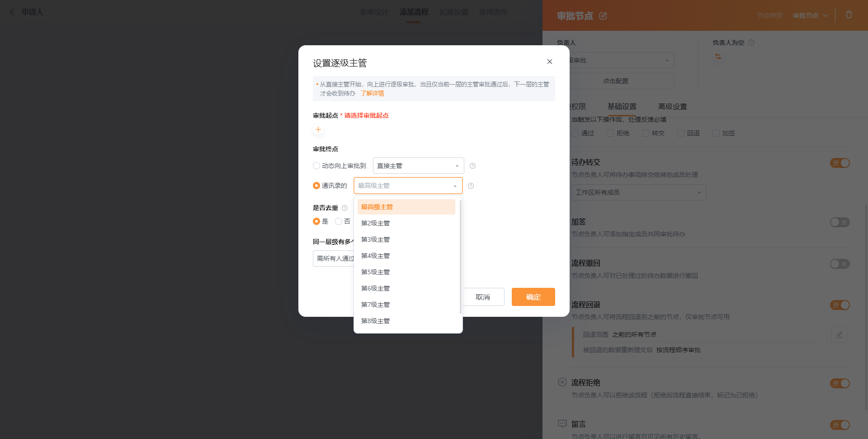The width and height of the screenshot is (868, 439).
Task: Choose 第5级主管 from the list
Action: [406, 272]
